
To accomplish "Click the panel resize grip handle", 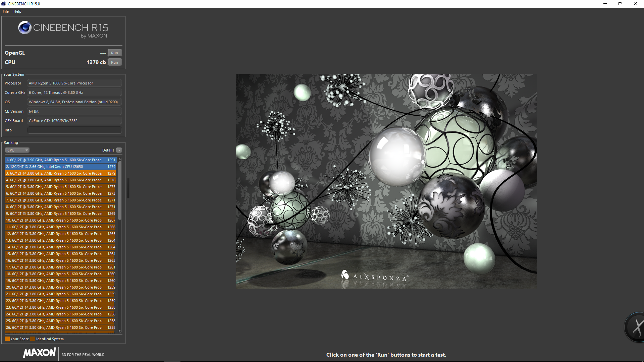I will [x=128, y=188].
